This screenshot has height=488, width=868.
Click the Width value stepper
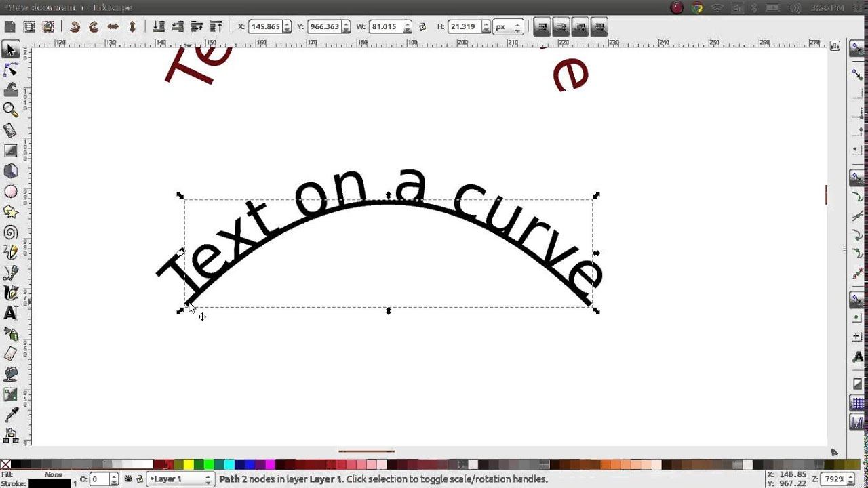[407, 27]
